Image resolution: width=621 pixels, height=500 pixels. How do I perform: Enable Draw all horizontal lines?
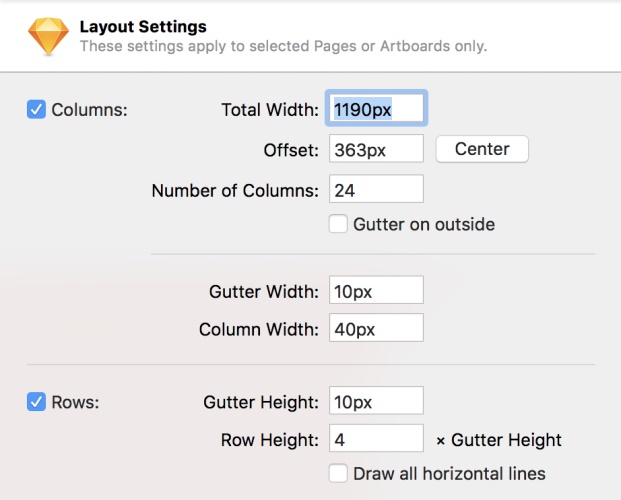tap(338, 473)
